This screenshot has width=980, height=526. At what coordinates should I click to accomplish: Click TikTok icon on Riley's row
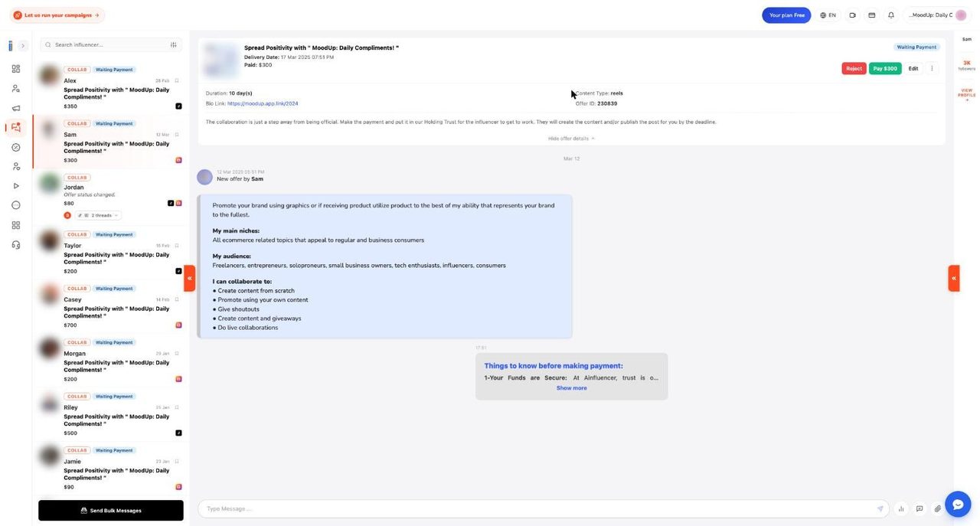pyautogui.click(x=178, y=433)
